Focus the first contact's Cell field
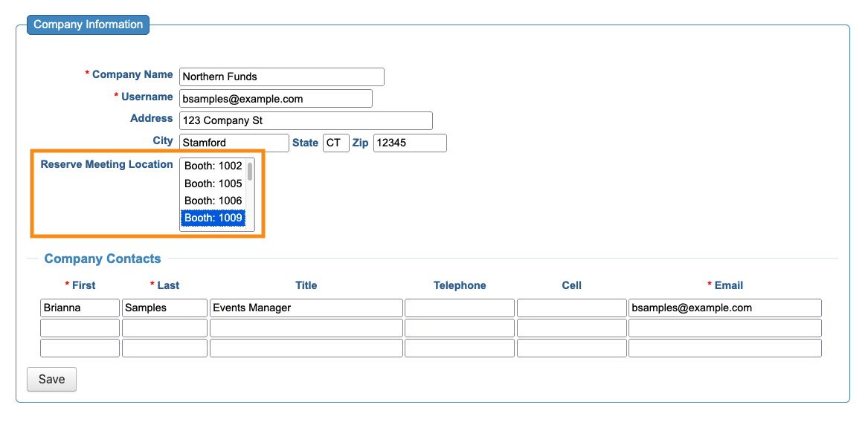Image resolution: width=868 pixels, height=422 pixels. point(571,308)
